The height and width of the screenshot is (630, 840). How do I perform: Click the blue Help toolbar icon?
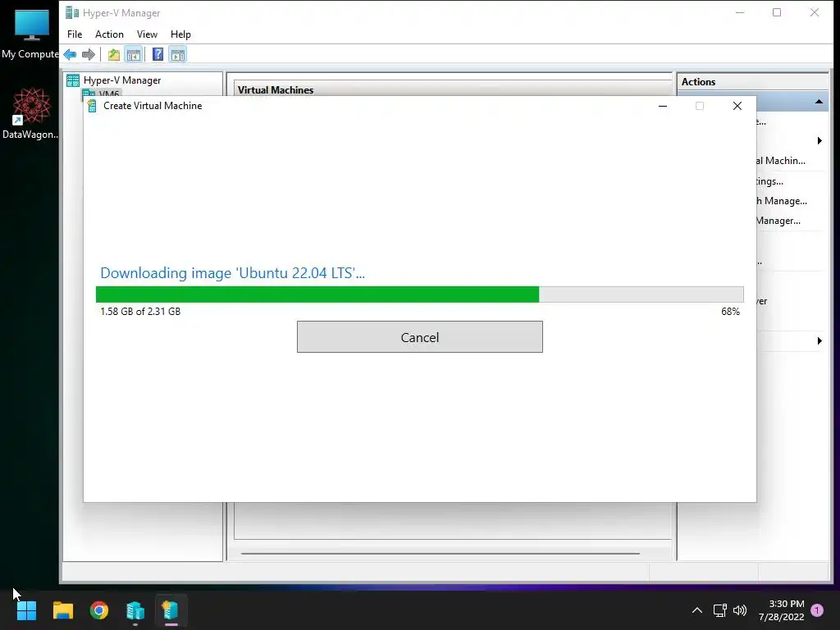coord(158,54)
